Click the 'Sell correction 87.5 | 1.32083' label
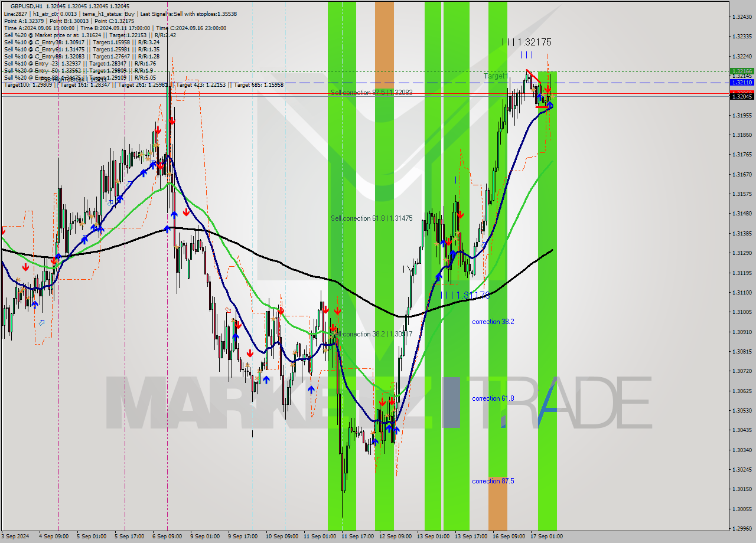Viewport: 756px width, 543px height. click(372, 93)
